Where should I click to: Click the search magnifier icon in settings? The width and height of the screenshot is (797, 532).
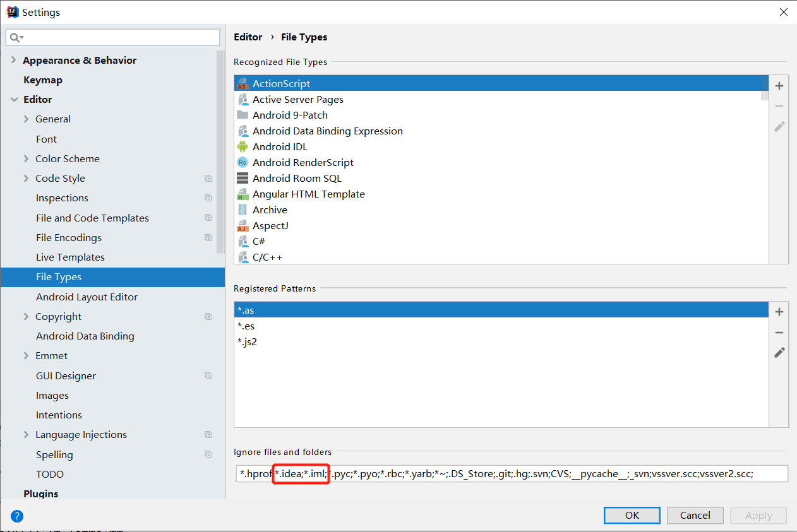[x=15, y=38]
